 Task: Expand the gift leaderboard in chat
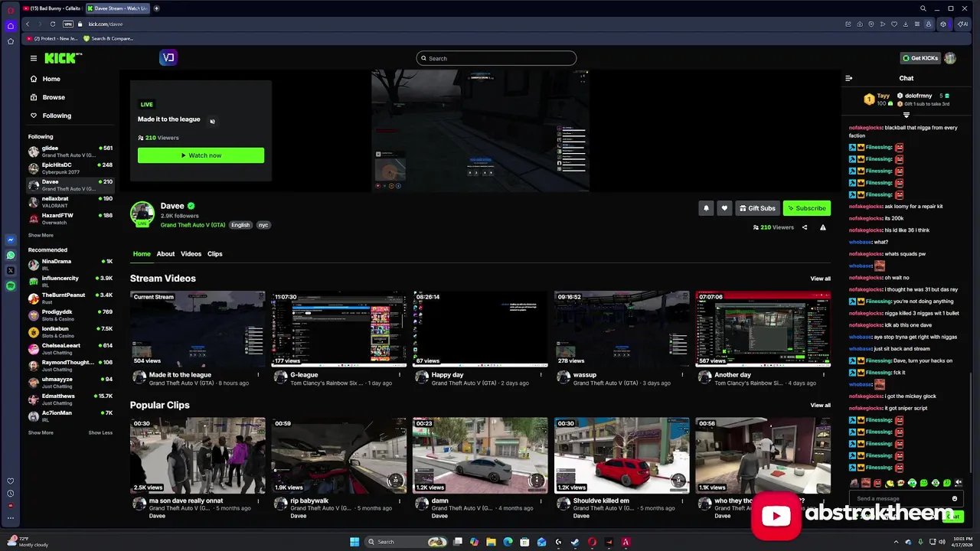(906, 115)
